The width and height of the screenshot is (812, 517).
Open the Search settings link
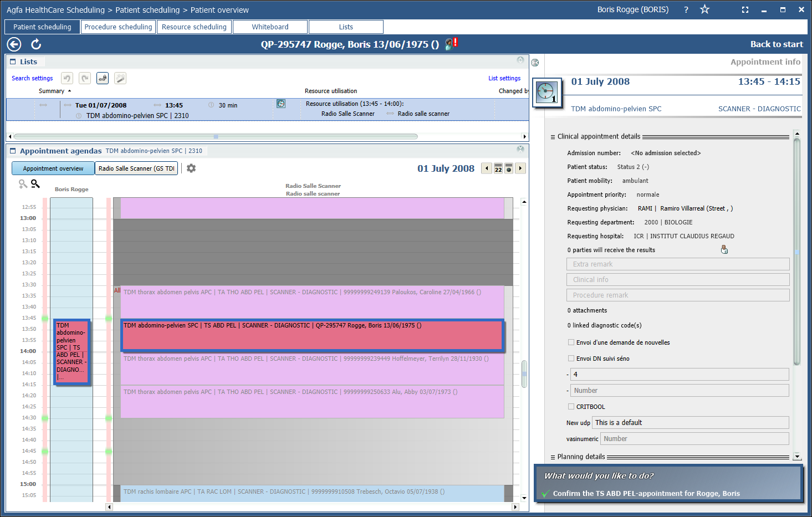(32, 79)
